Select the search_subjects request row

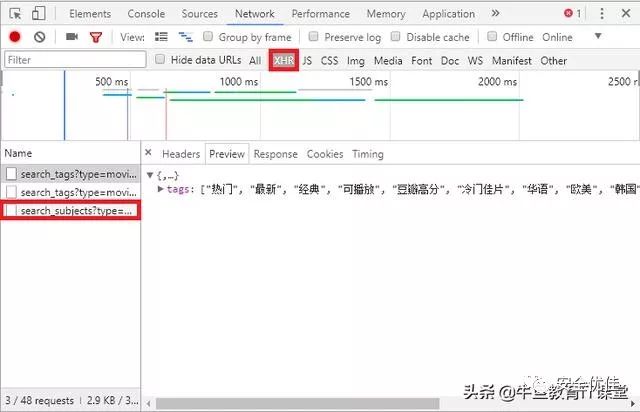(70, 210)
